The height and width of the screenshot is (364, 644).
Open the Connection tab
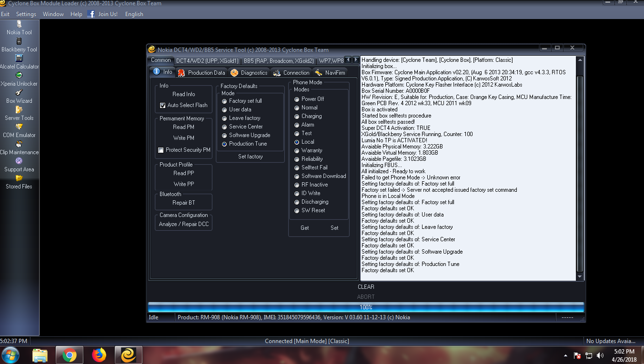pos(291,72)
